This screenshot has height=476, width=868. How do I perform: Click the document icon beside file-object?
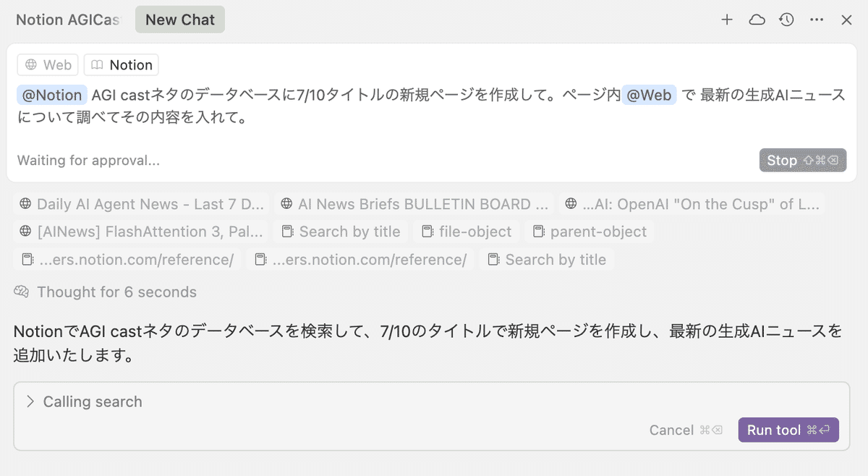click(x=427, y=232)
